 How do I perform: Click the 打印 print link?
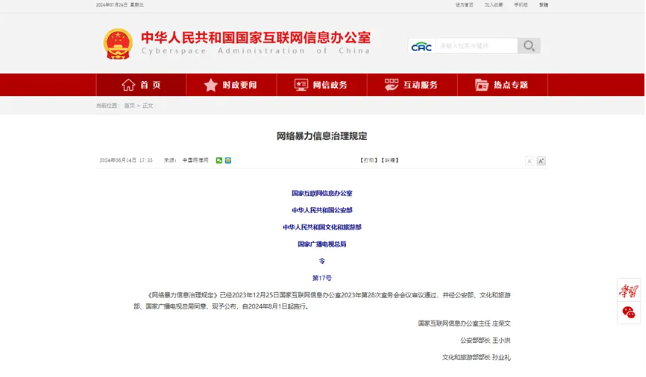(369, 160)
